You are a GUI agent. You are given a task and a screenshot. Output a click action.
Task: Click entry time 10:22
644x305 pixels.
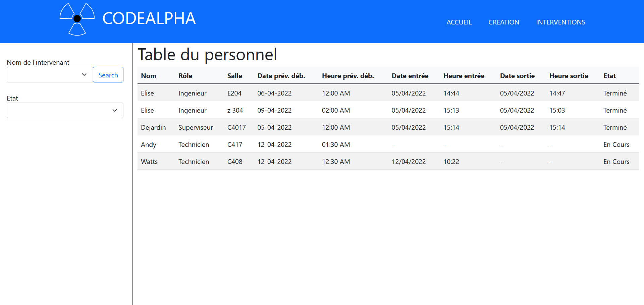coord(451,162)
